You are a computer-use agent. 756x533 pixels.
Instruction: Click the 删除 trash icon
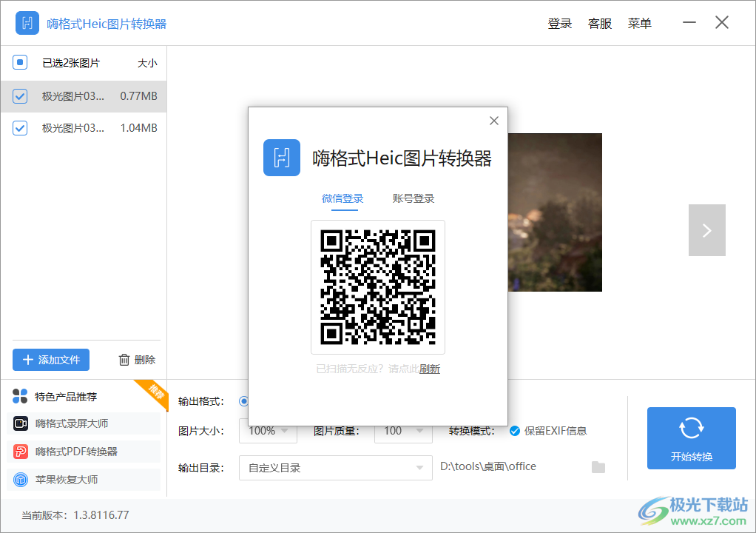pyautogui.click(x=123, y=360)
